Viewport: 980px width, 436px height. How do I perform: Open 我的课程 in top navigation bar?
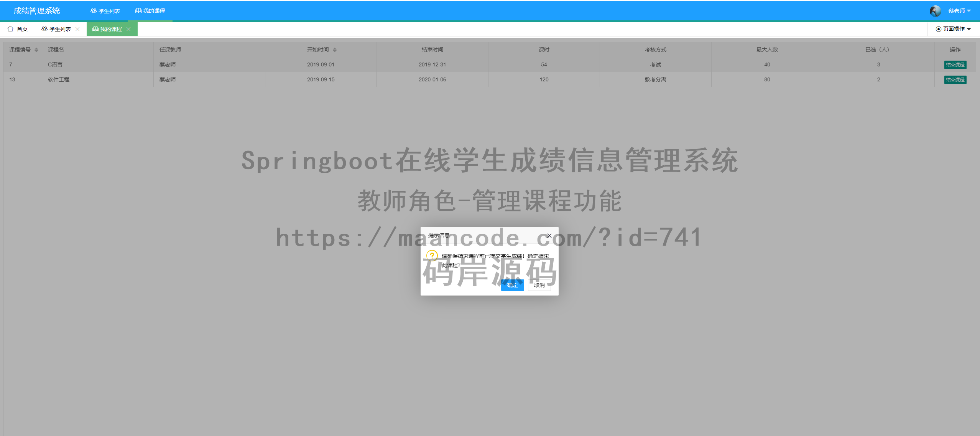150,11
